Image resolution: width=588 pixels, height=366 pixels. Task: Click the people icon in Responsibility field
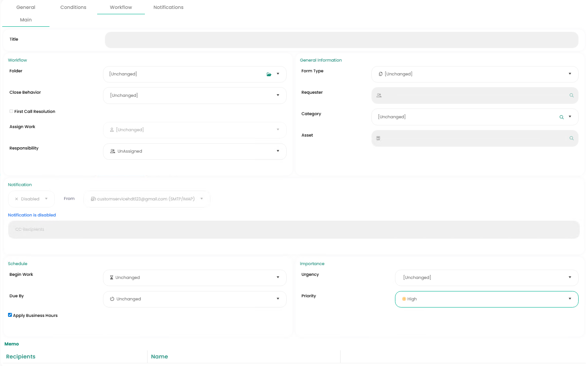point(112,151)
